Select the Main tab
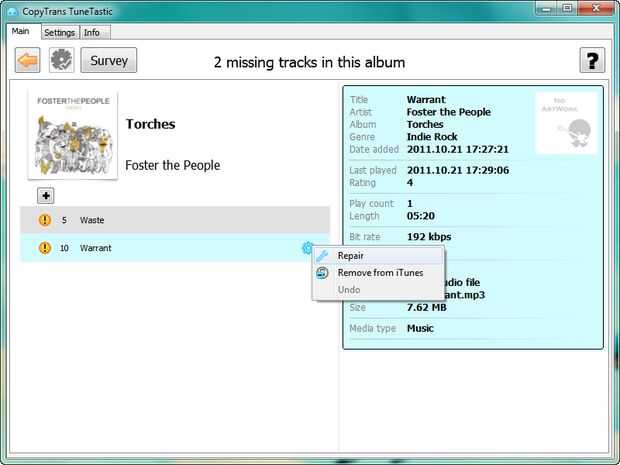The width and height of the screenshot is (620, 465). click(21, 31)
